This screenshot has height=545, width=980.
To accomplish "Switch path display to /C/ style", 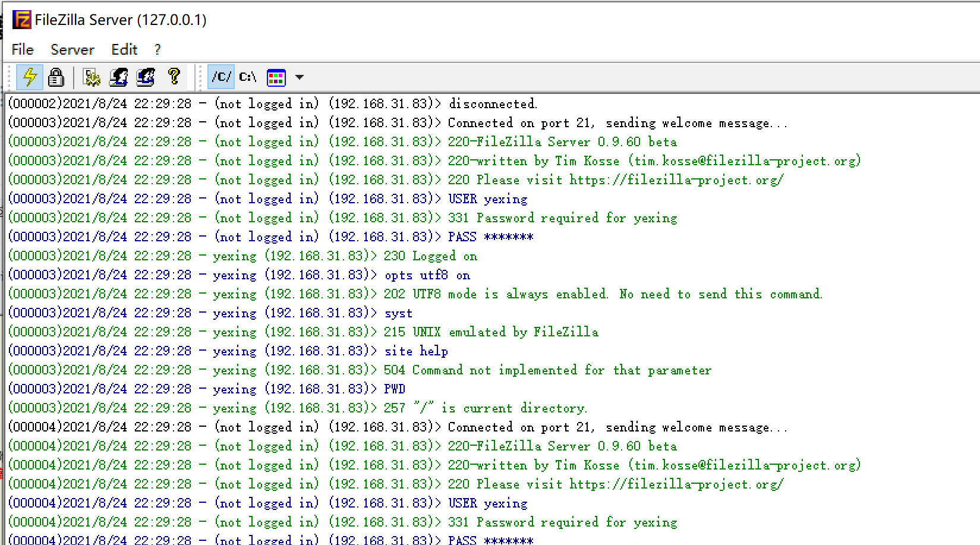I will 222,77.
